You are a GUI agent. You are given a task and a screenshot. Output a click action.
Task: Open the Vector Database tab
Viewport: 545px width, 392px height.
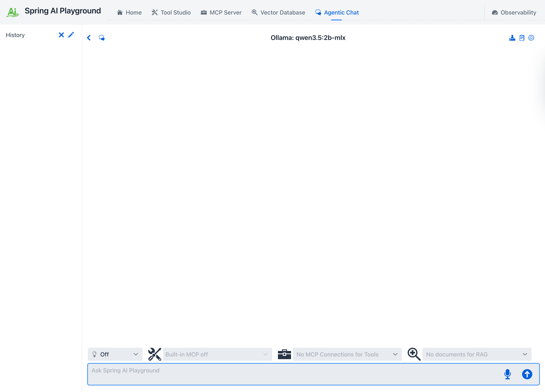pyautogui.click(x=278, y=13)
